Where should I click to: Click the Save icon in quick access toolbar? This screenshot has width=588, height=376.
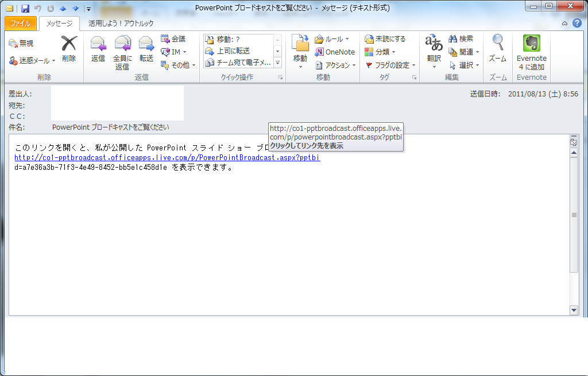coord(25,8)
